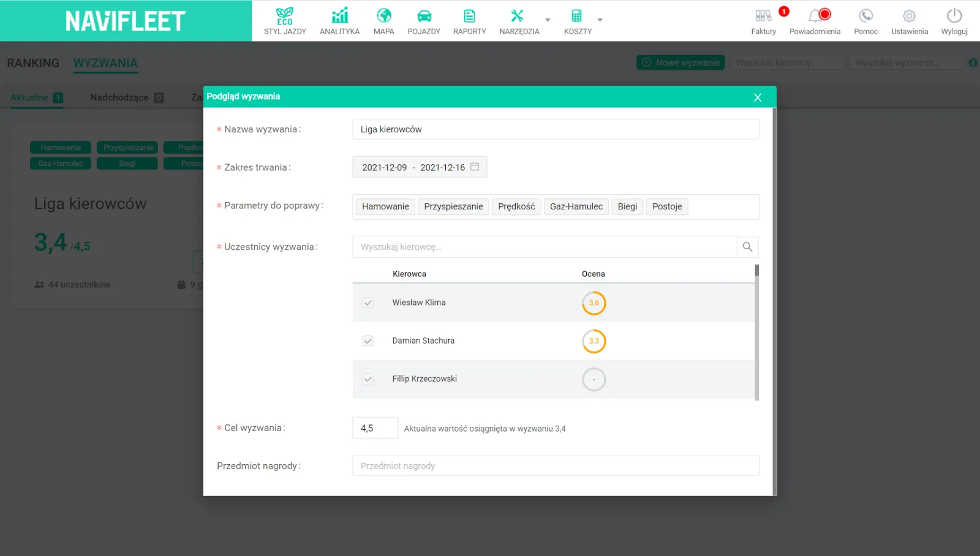The width and height of the screenshot is (980, 556).
Task: Click the Nowe wyzwanie button
Action: tap(680, 62)
